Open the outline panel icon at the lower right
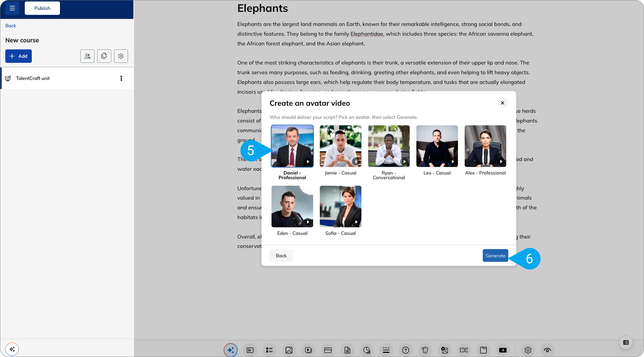Viewport: 644px width, 357px height. (626, 342)
